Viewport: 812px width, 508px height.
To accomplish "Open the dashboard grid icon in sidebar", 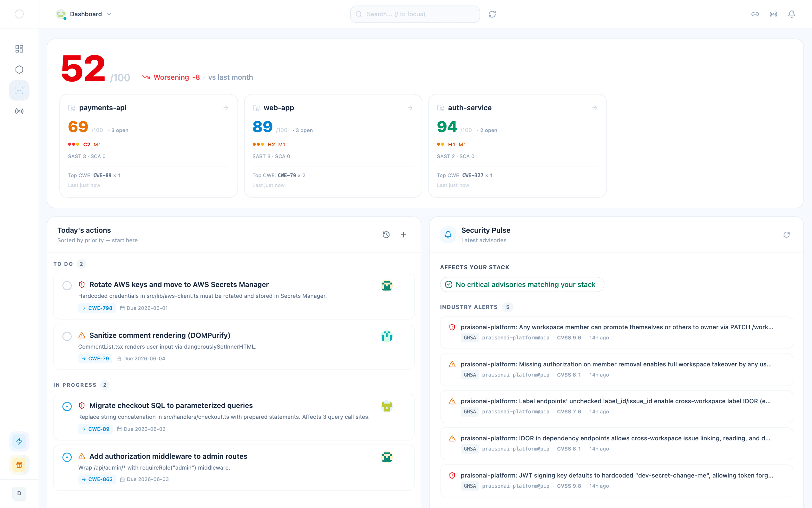I will pos(19,49).
